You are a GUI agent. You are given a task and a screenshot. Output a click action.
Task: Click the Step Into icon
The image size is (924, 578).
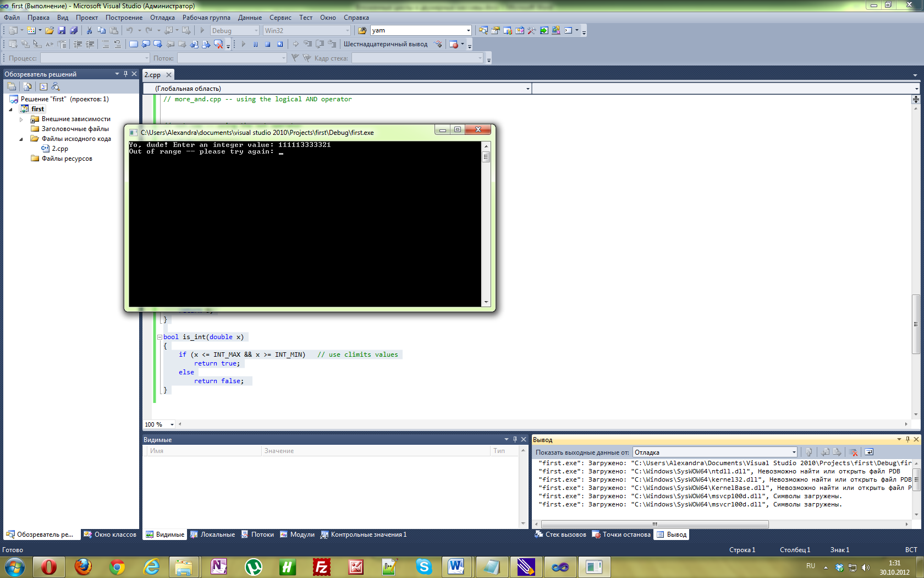(x=308, y=44)
